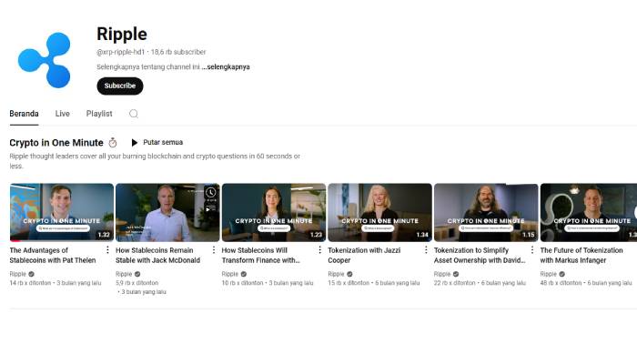Screen dimensions: 637x364
Task: Open How Stablecoins Will Transform Finance title
Action: point(261,255)
